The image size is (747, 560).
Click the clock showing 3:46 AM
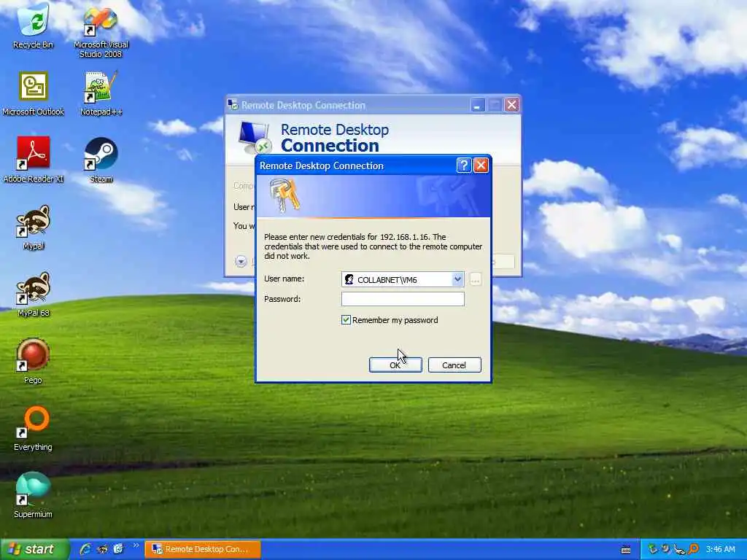720,549
